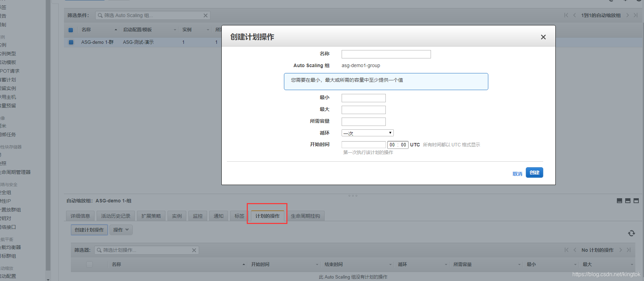
Task: Switch to 计划的操作 tab
Action: click(268, 216)
